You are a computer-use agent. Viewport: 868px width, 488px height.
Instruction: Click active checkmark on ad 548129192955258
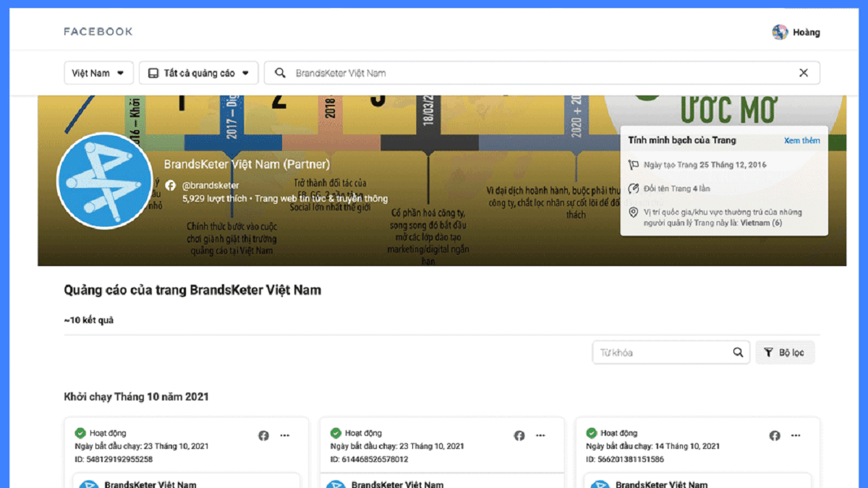[80, 433]
